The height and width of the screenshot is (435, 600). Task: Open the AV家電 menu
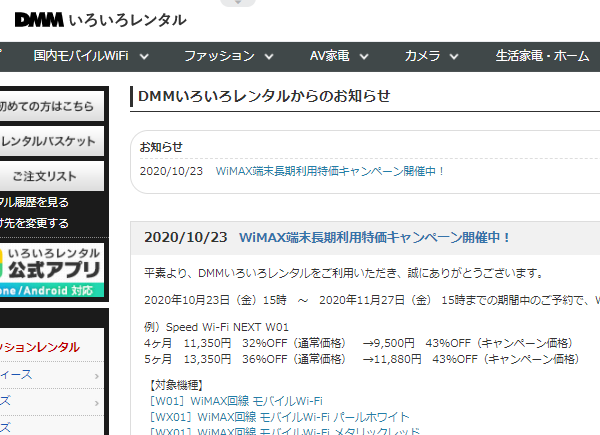click(x=329, y=56)
